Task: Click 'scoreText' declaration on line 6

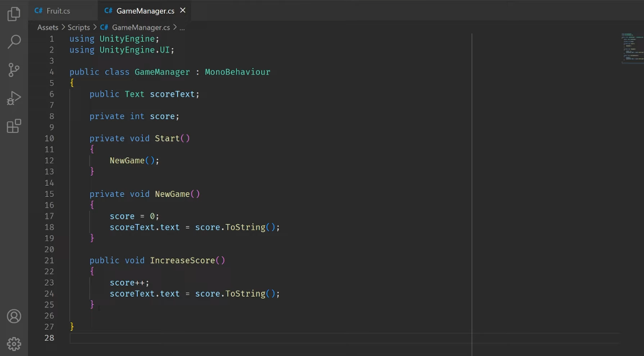Action: pos(172,94)
